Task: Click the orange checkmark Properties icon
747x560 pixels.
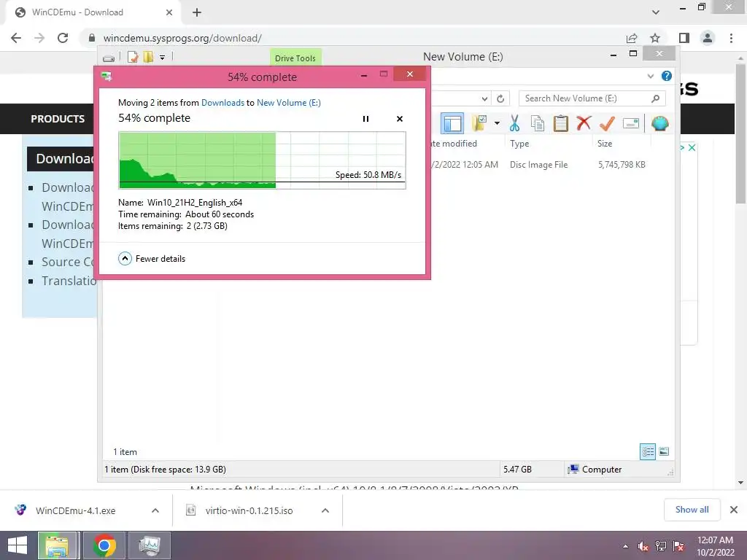Action: coord(607,123)
